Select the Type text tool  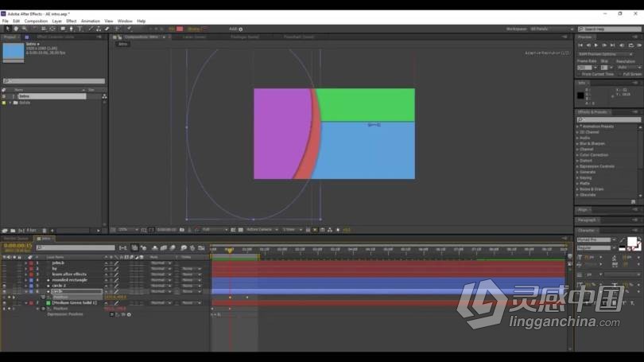80,29
